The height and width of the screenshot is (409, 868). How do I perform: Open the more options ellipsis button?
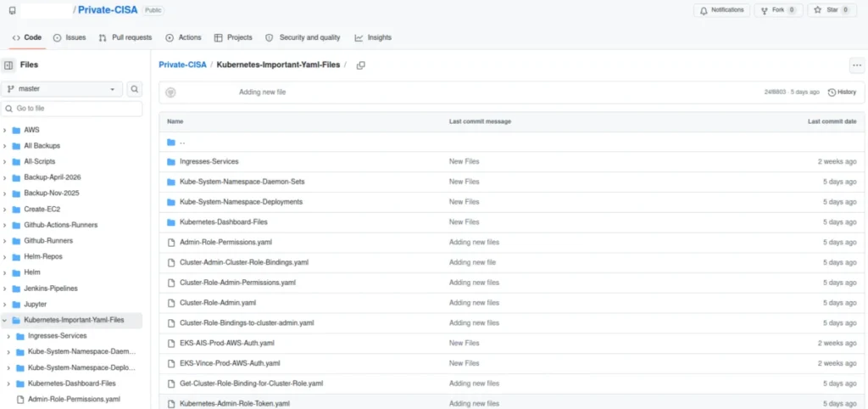pyautogui.click(x=857, y=65)
